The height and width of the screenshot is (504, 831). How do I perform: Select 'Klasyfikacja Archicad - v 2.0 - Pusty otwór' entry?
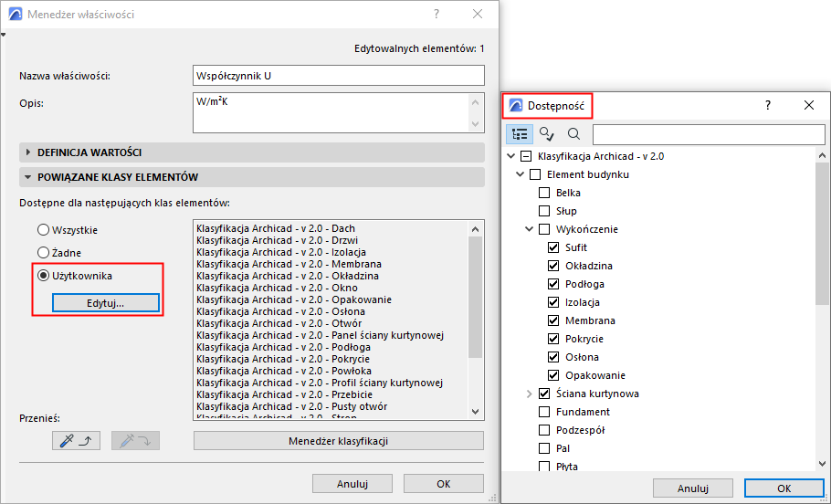coord(291,406)
